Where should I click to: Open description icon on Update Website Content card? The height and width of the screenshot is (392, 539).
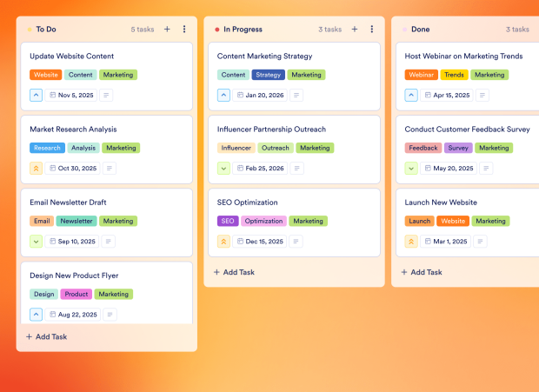pyautogui.click(x=107, y=96)
